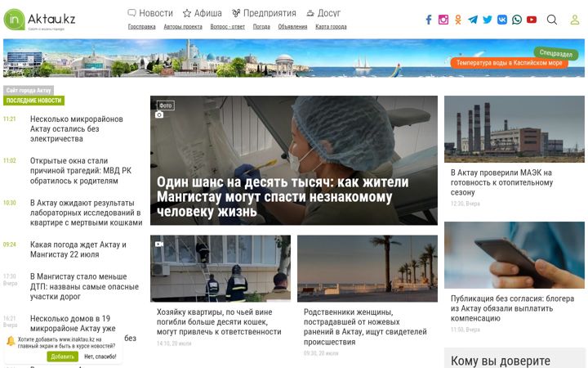
Task: Open the user profile icon
Action: point(574,20)
